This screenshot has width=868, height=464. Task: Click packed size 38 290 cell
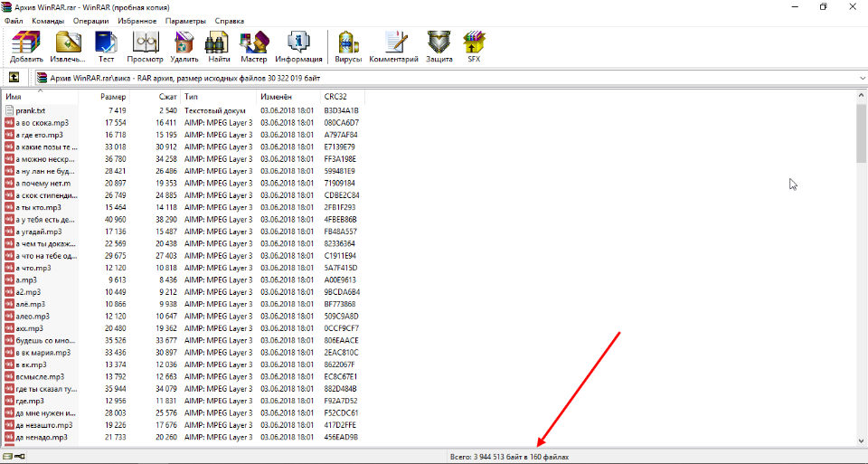166,220
